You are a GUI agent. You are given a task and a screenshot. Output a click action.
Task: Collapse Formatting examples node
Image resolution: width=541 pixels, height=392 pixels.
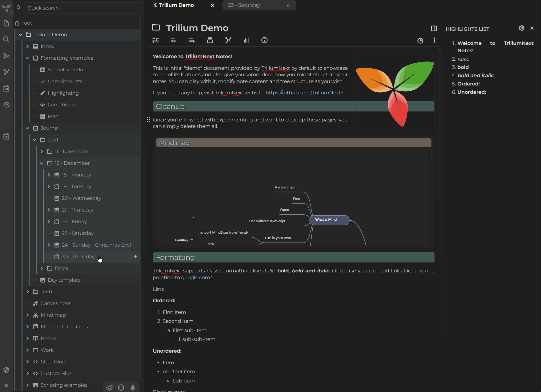[x=27, y=58]
